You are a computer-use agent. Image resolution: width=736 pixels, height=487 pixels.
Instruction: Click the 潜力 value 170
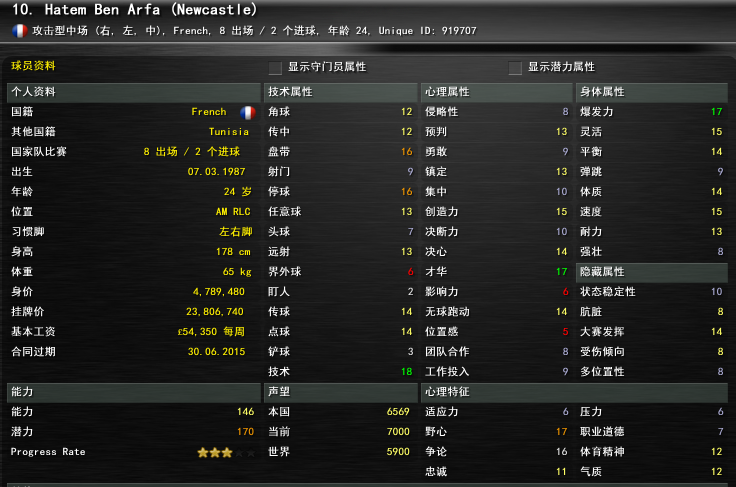pyautogui.click(x=245, y=432)
